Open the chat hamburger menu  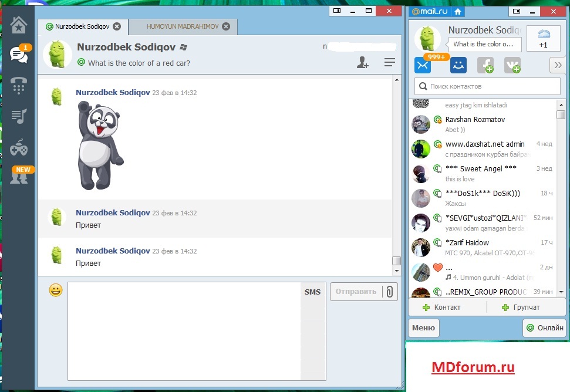[x=389, y=63]
